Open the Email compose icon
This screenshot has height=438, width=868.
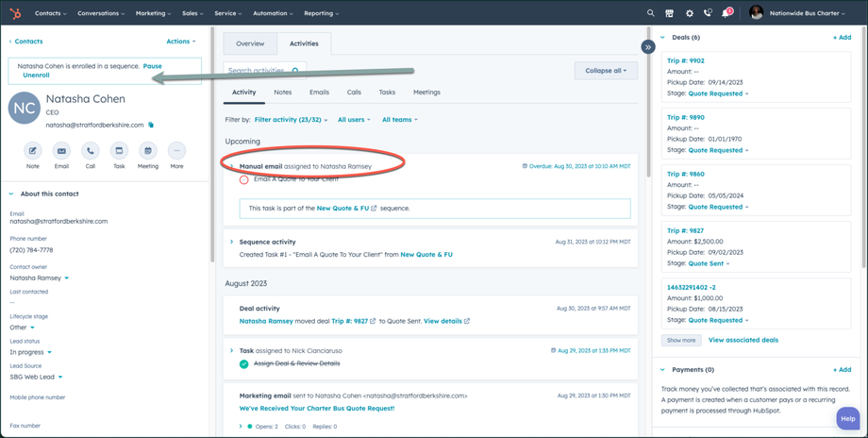61,151
